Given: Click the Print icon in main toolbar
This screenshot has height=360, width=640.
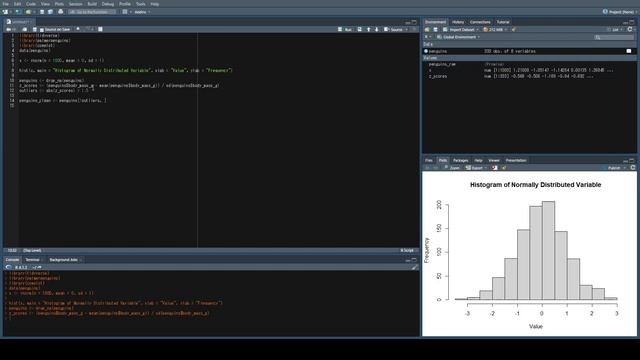Looking at the screenshot, I should click(x=60, y=12).
